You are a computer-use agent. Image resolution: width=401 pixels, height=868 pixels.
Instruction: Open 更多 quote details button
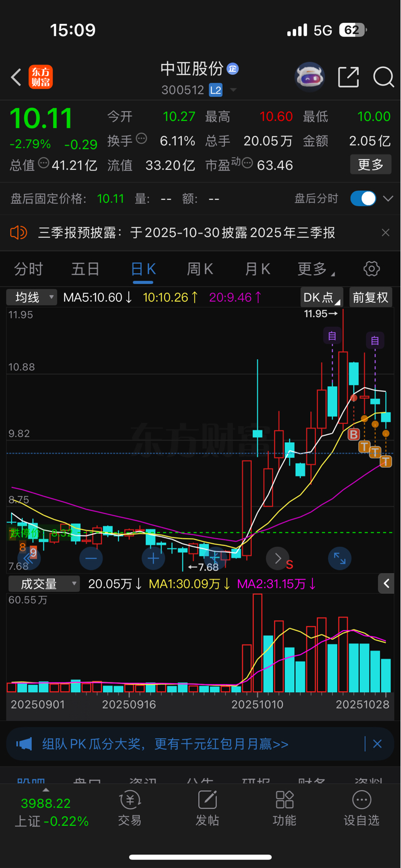coord(370,165)
